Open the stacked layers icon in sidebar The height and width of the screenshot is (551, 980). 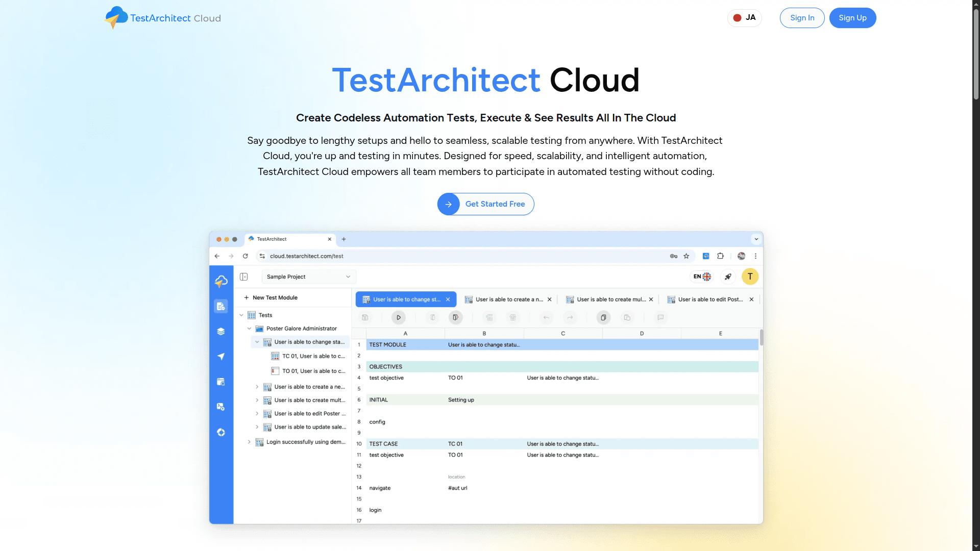coord(221,331)
